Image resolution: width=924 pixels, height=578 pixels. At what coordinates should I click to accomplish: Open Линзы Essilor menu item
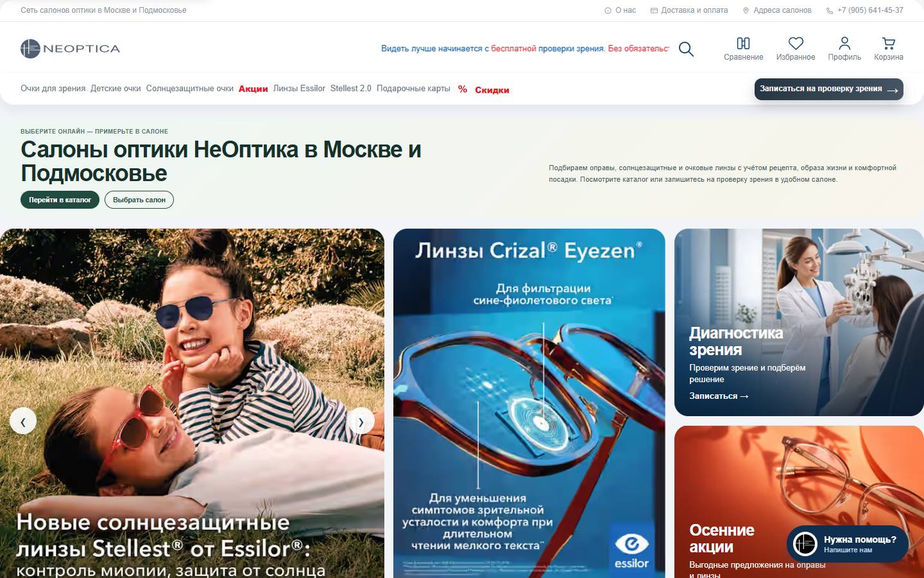[x=299, y=89]
